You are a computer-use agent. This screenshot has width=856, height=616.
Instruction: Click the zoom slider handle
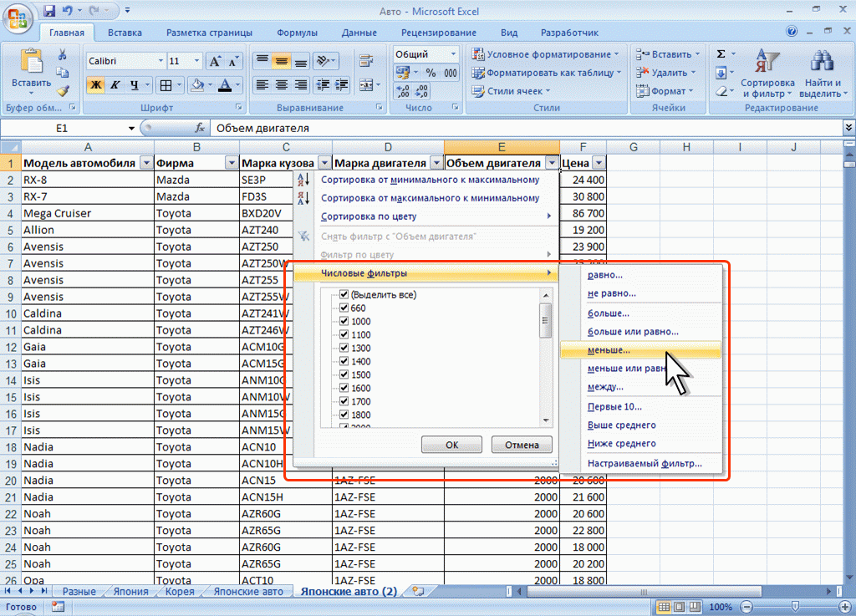[796, 607]
